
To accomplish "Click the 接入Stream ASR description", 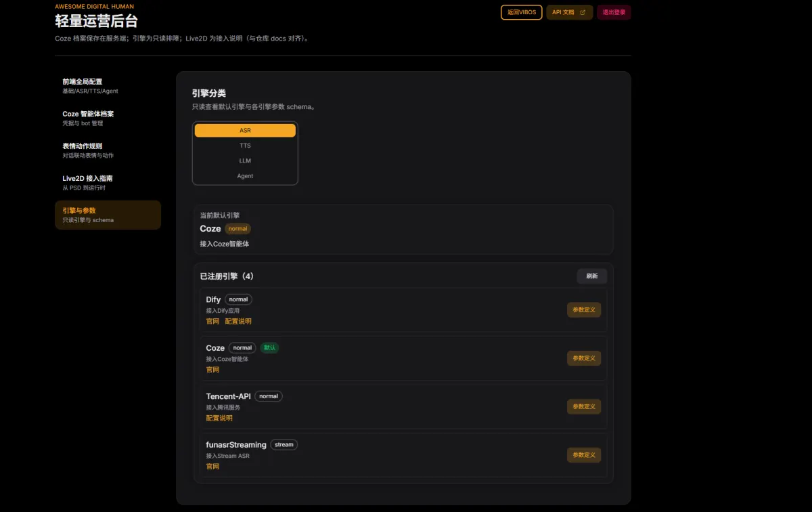I will pyautogui.click(x=228, y=456).
